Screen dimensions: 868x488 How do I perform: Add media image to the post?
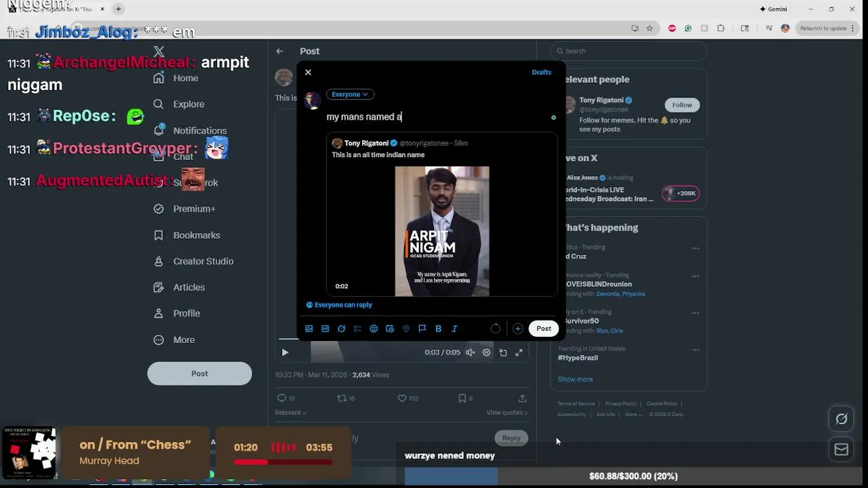coord(309,329)
